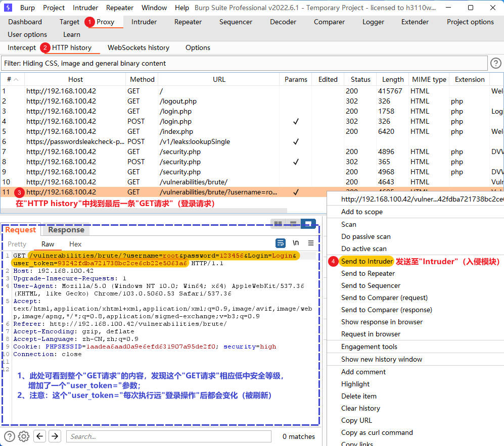504x446 pixels.
Task: Open the Sequencer tab
Action: (x=236, y=22)
